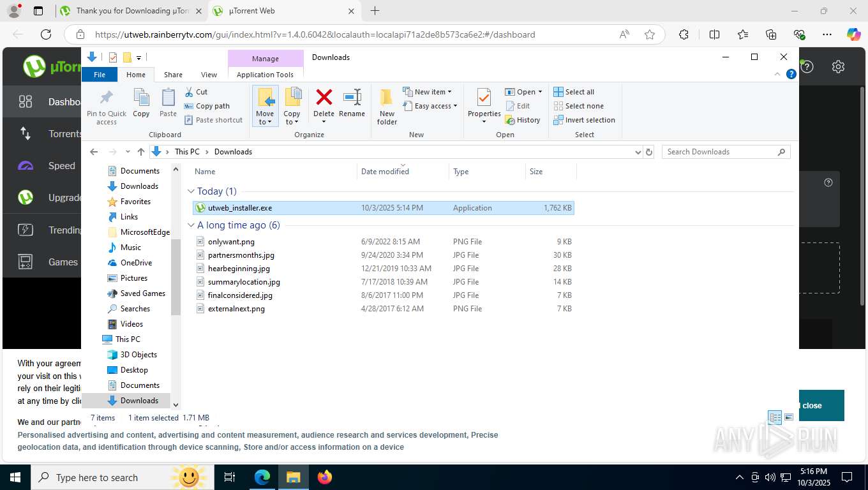Screen dimensions: 868x490
Task: Click the Paste ribbon button
Action: point(168,103)
